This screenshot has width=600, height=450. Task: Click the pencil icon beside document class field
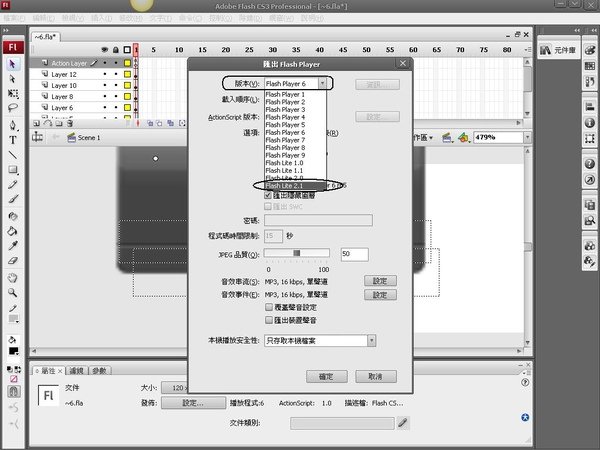(x=402, y=423)
